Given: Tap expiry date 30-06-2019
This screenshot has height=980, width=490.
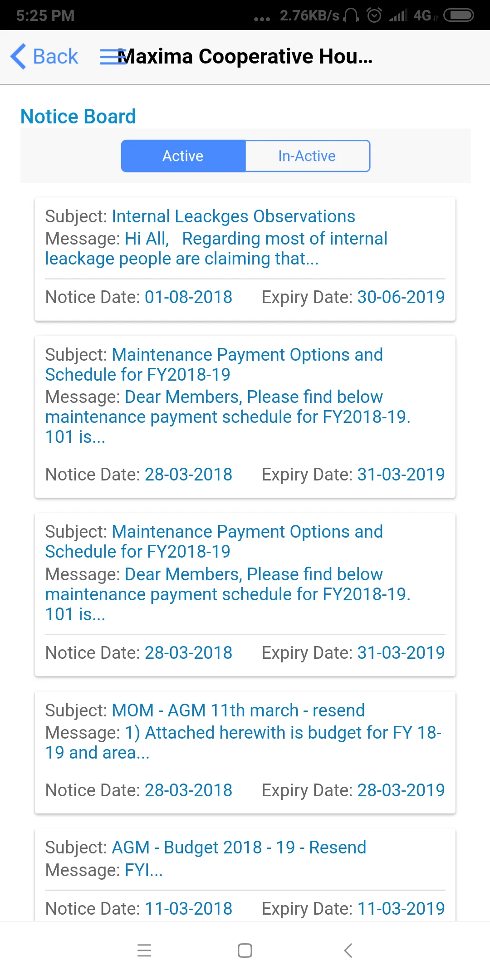Looking at the screenshot, I should tap(401, 297).
